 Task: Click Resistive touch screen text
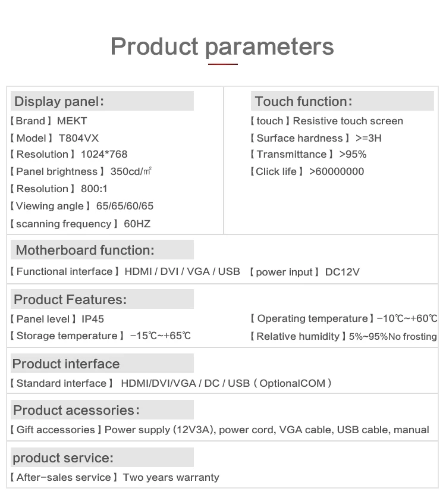(348, 121)
